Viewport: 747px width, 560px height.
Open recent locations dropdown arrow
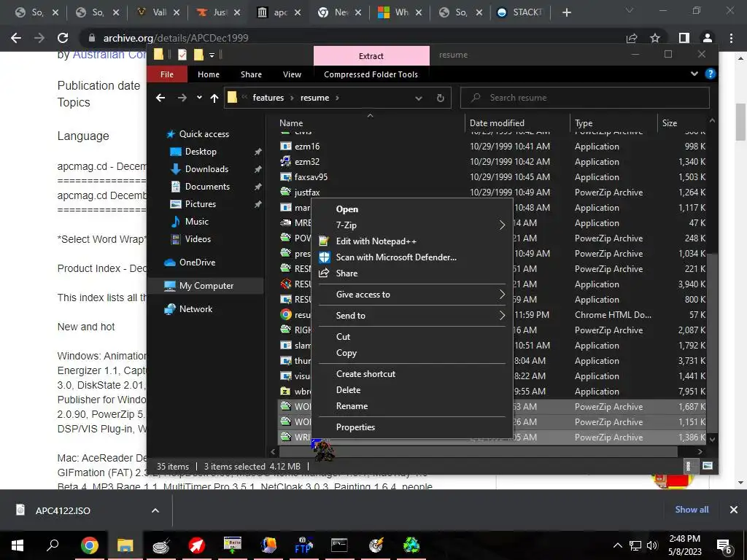pyautogui.click(x=199, y=98)
